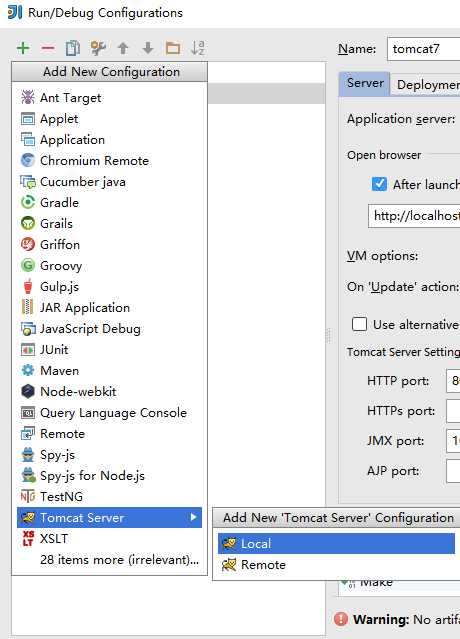Viewport: 460px width, 639px height.
Task: Click the move down arrow icon
Action: pos(148,48)
